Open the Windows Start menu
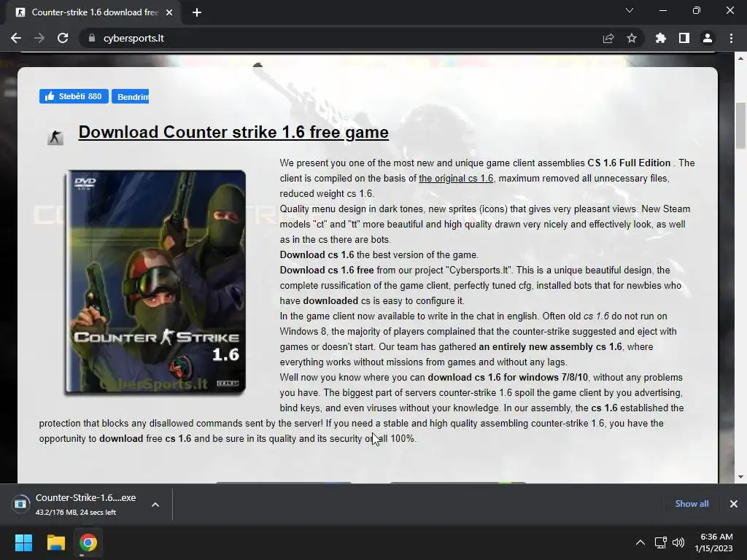Image resolution: width=747 pixels, height=560 pixels. click(23, 542)
